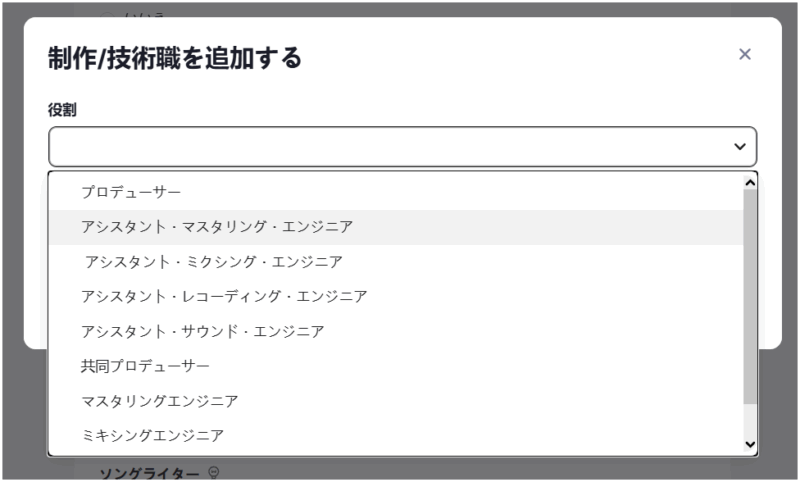Viewport: 800px width, 482px height.
Task: Click the role list's scroll-down arrow
Action: (x=750, y=444)
